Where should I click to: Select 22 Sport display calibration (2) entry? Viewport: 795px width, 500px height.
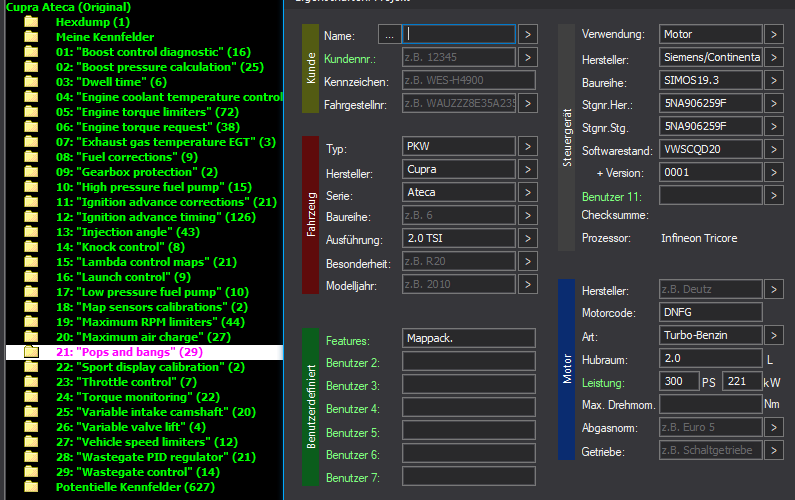click(150, 367)
